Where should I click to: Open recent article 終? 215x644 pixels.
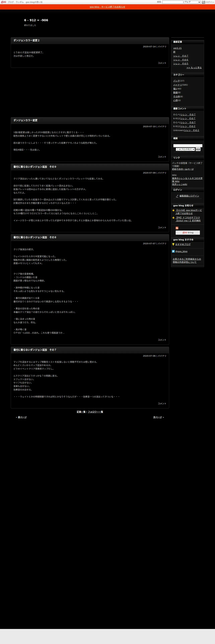click(x=174, y=52)
